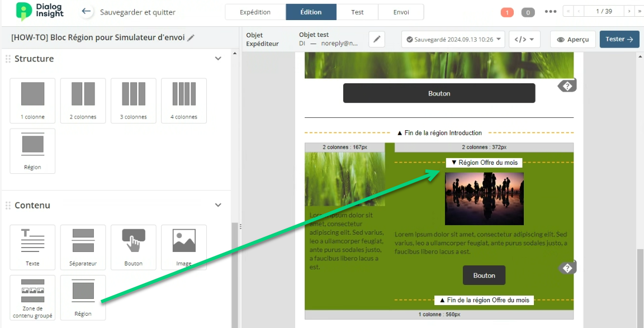644x328 pixels.
Task: Switch to the Envoi tab
Action: pos(401,12)
